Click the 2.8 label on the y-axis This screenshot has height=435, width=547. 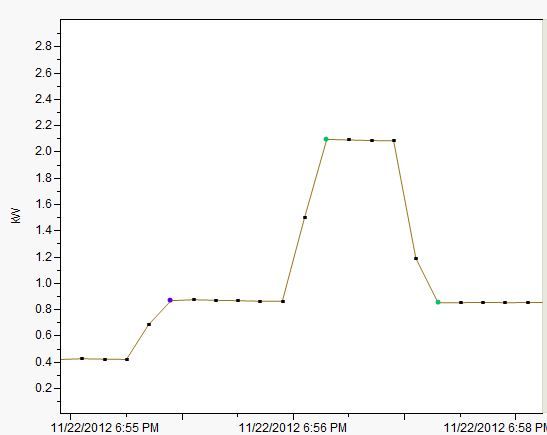pyautogui.click(x=43, y=46)
